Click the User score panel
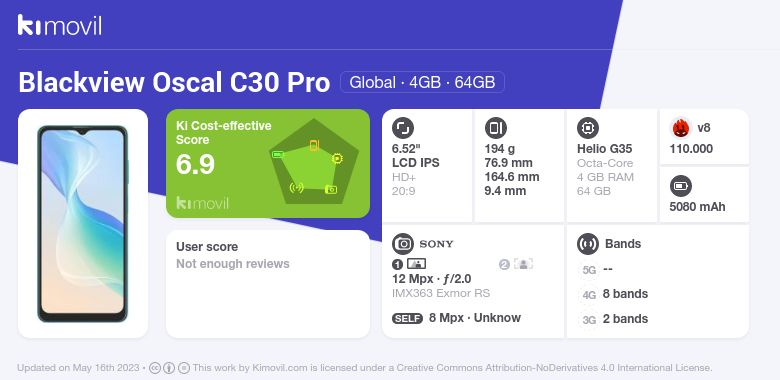Image resolution: width=780 pixels, height=380 pixels. click(x=268, y=284)
